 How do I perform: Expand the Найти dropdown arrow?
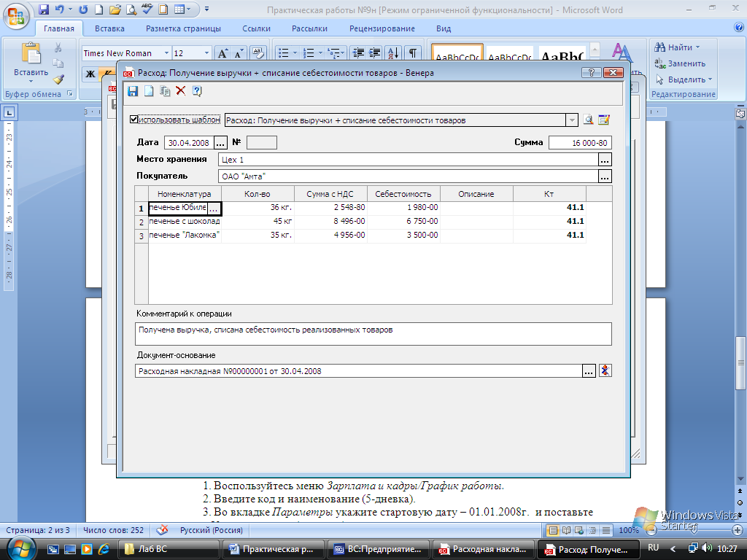click(x=698, y=47)
